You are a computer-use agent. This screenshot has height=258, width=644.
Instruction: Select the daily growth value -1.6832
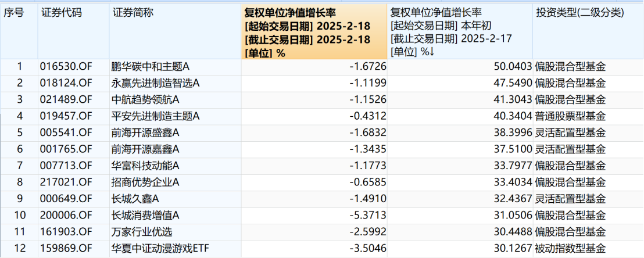click(368, 132)
